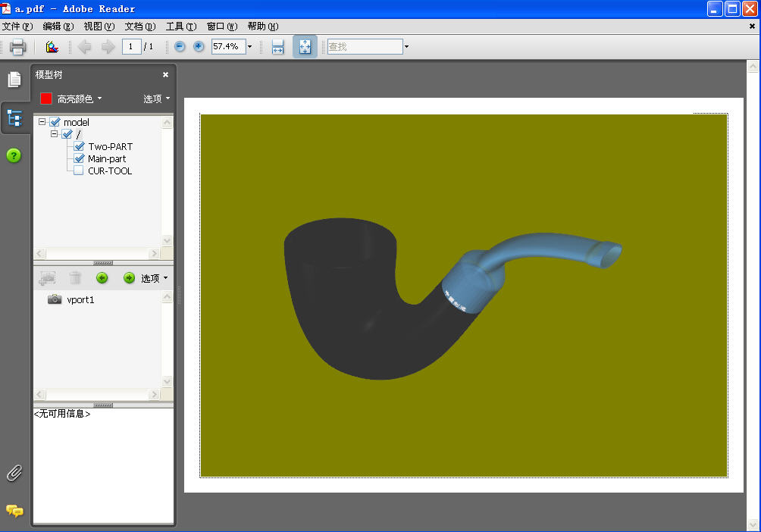761x532 pixels.
Task: Check the CUR-TOOL visibility checkbox
Action: coord(79,171)
